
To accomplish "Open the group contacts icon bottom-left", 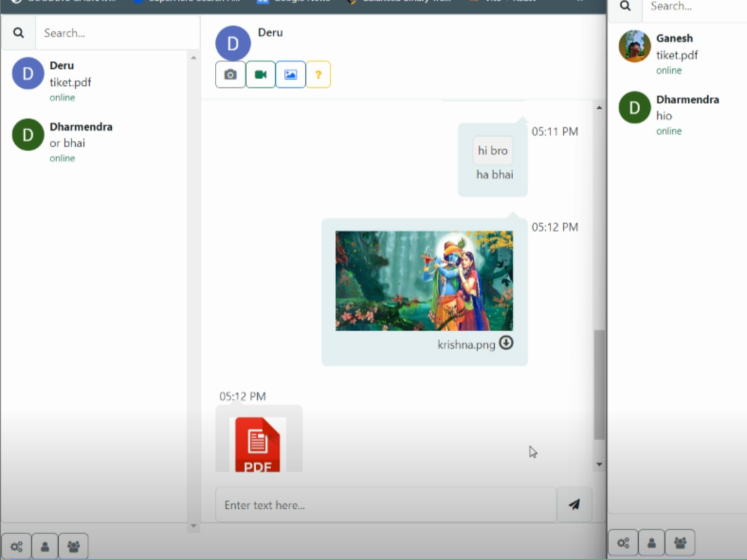I will [x=73, y=545].
